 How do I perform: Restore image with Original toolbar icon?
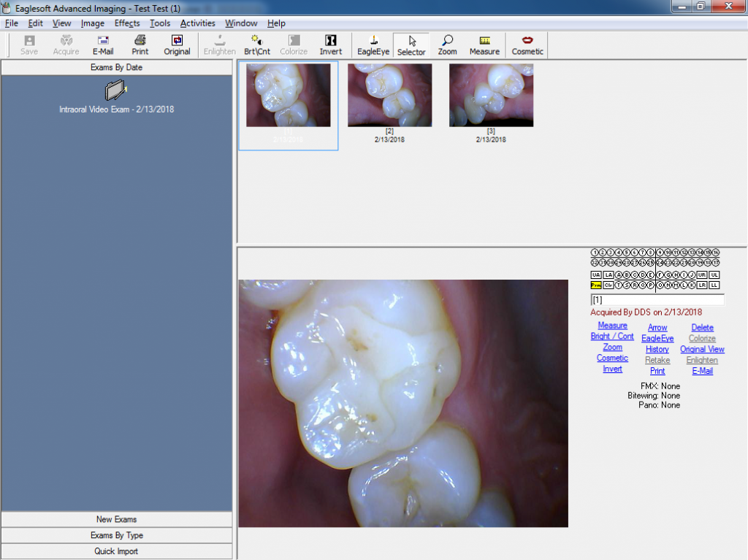[177, 45]
